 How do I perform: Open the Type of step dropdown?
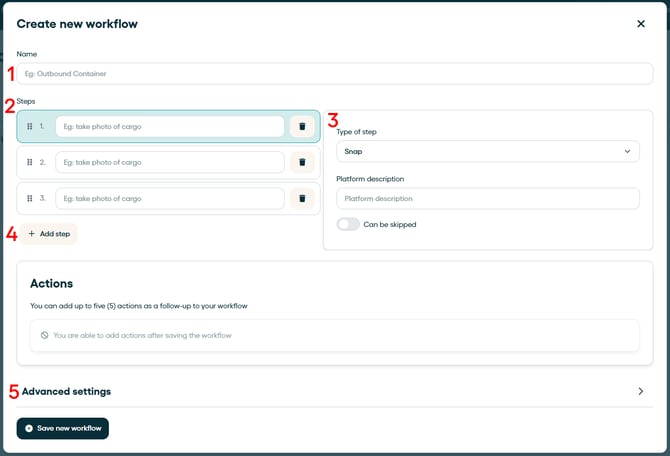coord(487,151)
